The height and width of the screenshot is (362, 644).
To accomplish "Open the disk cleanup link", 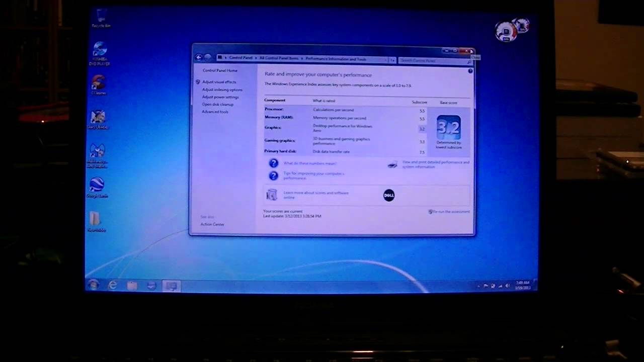I will (217, 104).
